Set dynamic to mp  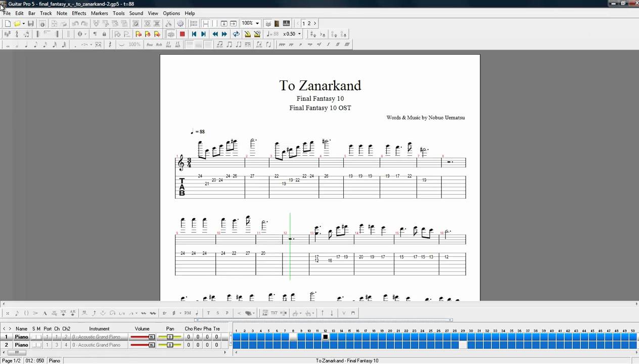310,44
